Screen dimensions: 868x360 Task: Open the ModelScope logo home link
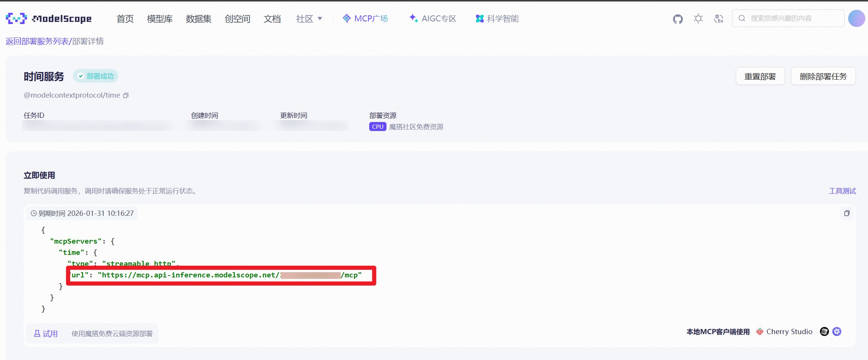49,18
